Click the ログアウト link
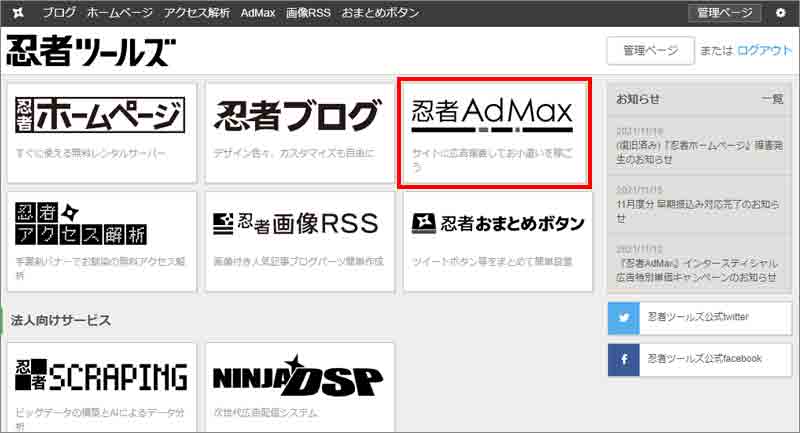 (764, 50)
